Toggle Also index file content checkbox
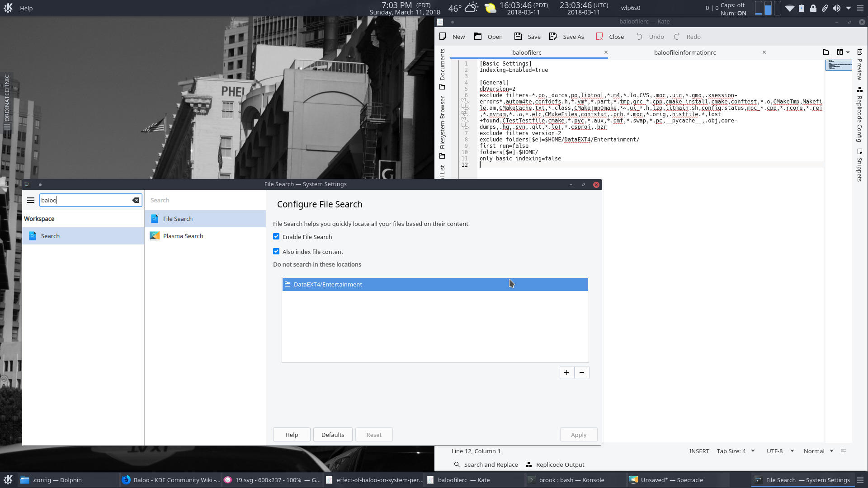The height and width of the screenshot is (488, 868). (x=276, y=251)
